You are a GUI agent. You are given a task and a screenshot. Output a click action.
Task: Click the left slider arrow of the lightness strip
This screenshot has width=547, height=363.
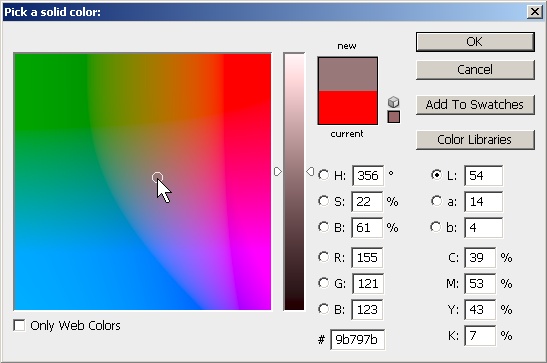[278, 172]
